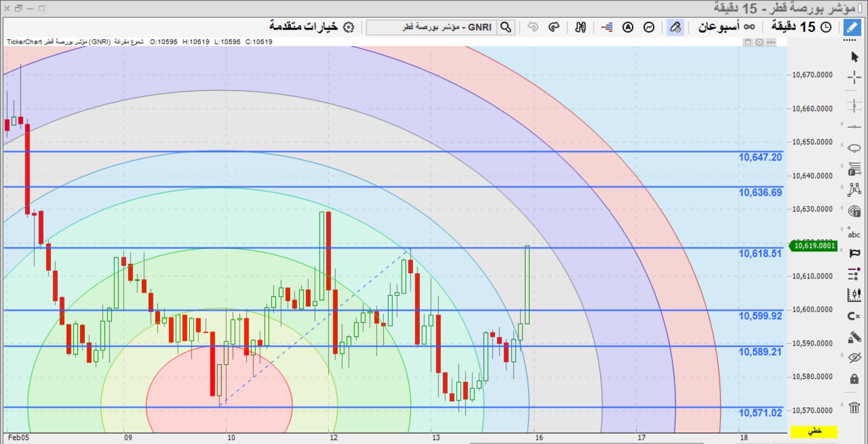Open the 15 minute interval selector
868x444 pixels.
point(802,27)
